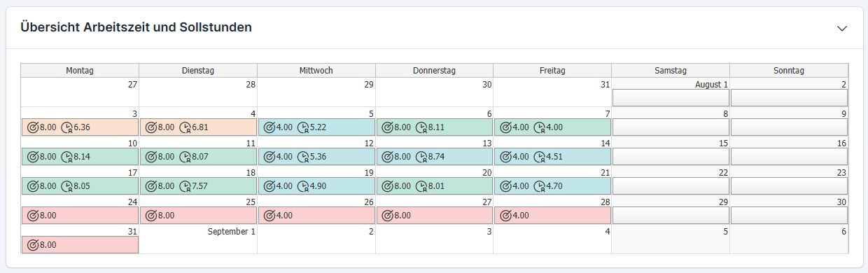Click clock icon next to 5.22 on Wednesday

point(303,127)
